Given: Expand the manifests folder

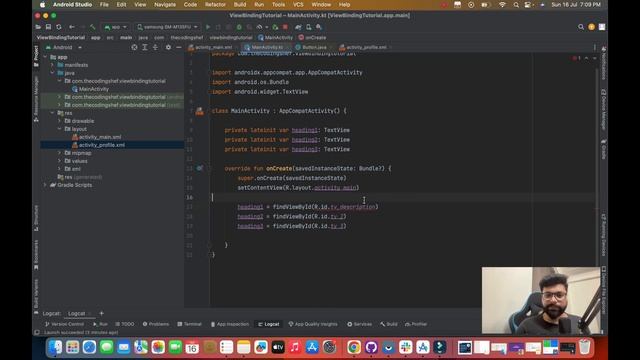Looking at the screenshot, I should [x=53, y=65].
